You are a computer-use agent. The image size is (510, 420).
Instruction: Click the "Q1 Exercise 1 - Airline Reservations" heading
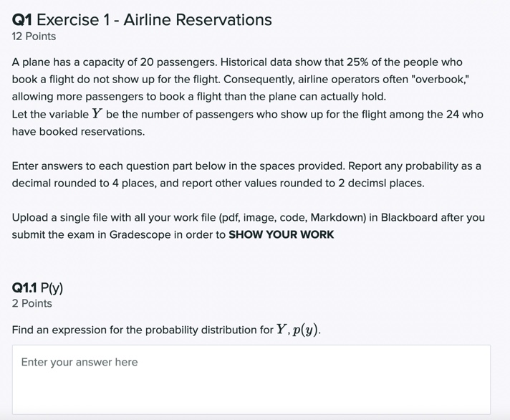(x=142, y=20)
